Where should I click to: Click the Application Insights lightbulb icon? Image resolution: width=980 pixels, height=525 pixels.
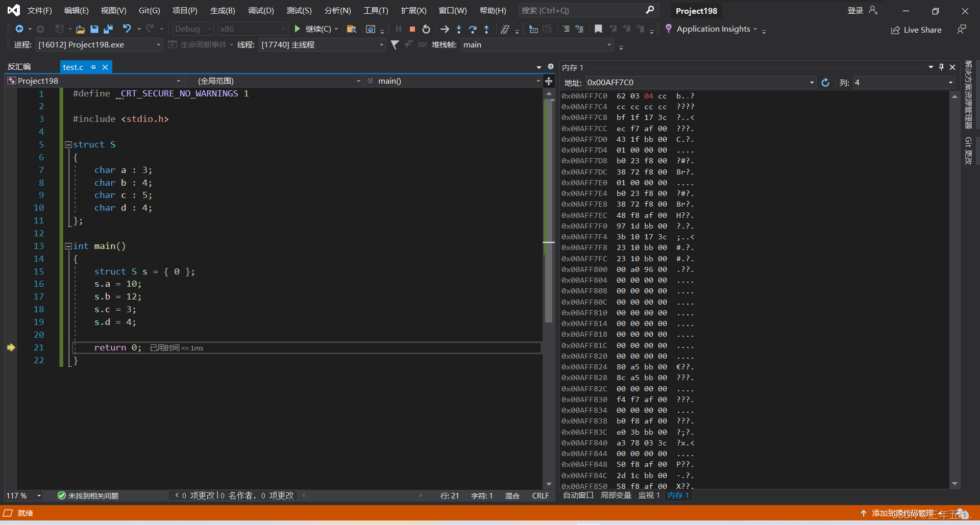coord(669,29)
